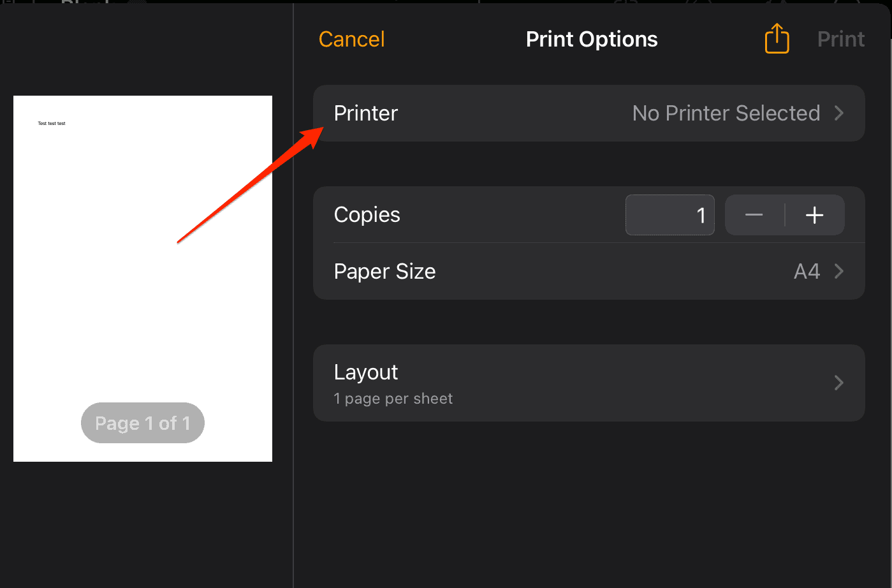Image resolution: width=892 pixels, height=588 pixels.
Task: Tap the test text in page preview
Action: [x=52, y=123]
